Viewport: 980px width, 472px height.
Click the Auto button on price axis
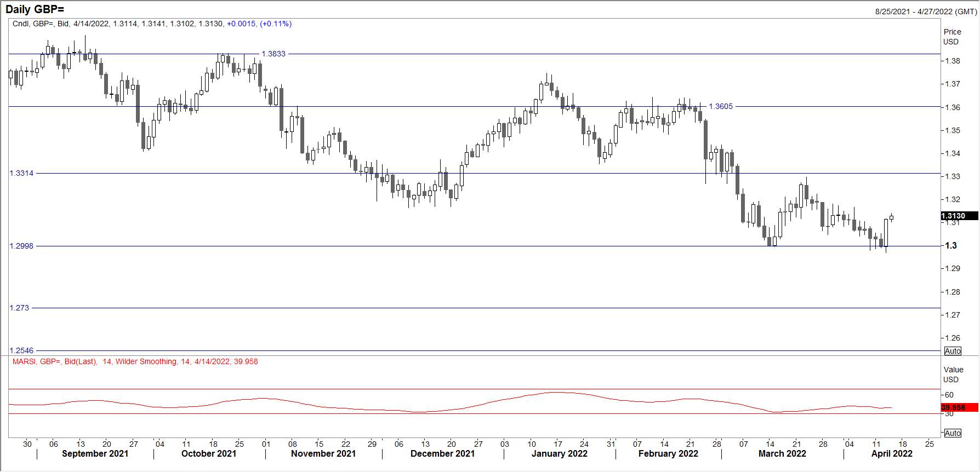[x=953, y=351]
